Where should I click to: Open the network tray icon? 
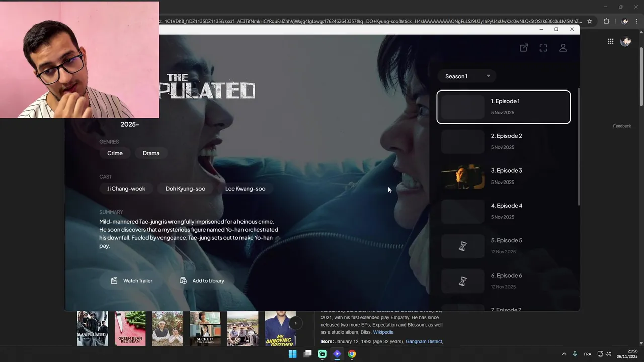[600, 354]
